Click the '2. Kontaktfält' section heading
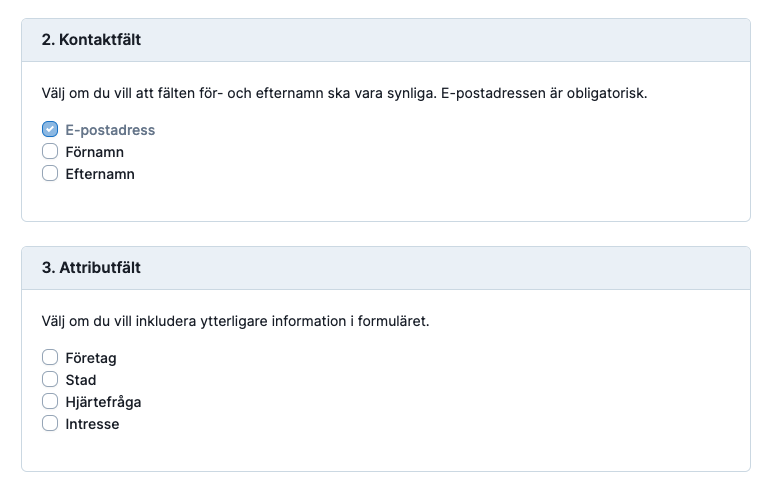Screen dimensions: 769x488 (x=91, y=40)
